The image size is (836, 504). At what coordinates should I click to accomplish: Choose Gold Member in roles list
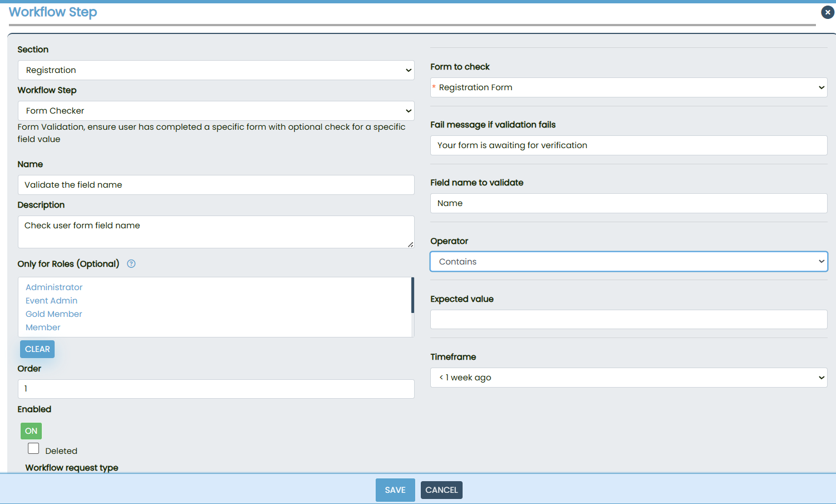point(54,314)
